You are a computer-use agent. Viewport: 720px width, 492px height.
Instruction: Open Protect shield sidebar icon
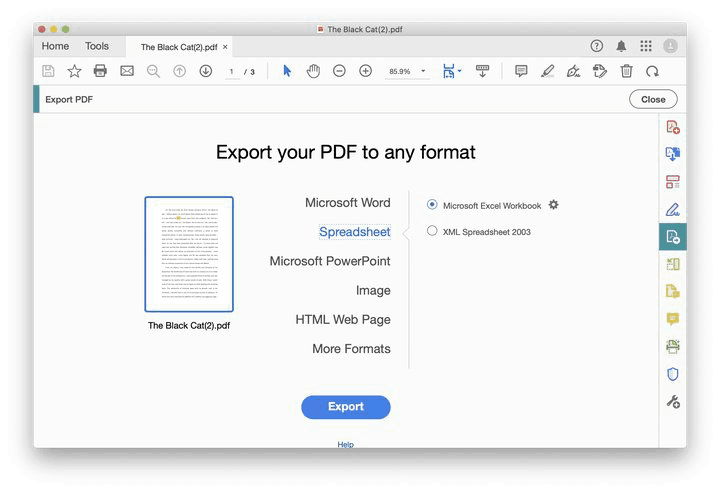[673, 374]
